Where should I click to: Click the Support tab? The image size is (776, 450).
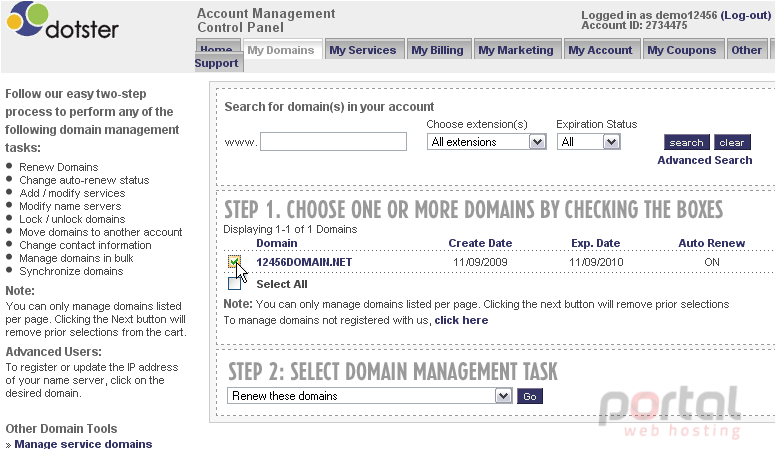(x=217, y=63)
